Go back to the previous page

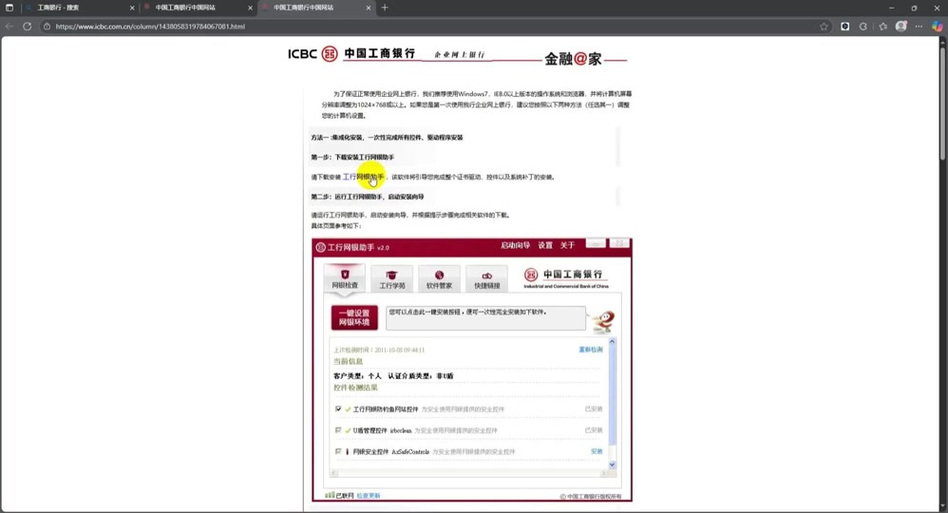pyautogui.click(x=9, y=27)
